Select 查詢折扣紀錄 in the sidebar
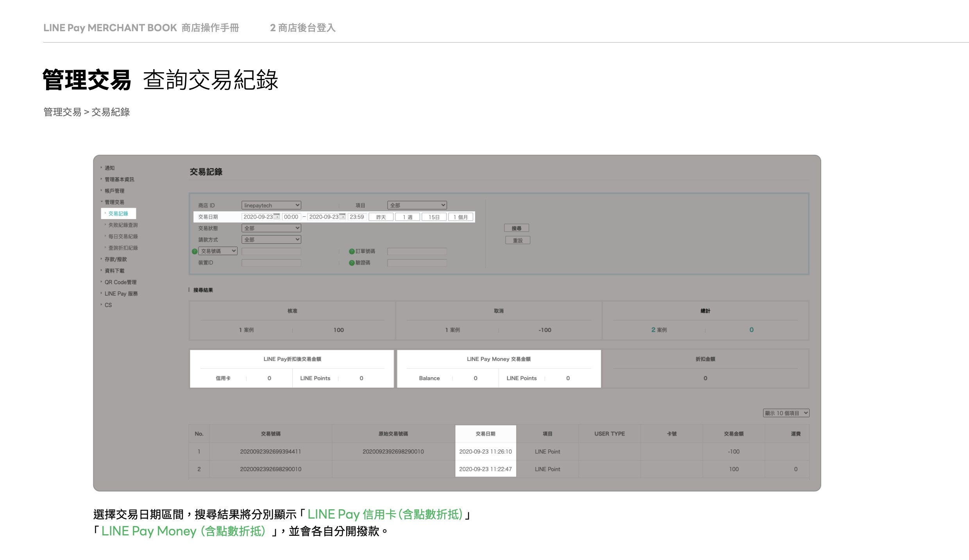 [123, 248]
